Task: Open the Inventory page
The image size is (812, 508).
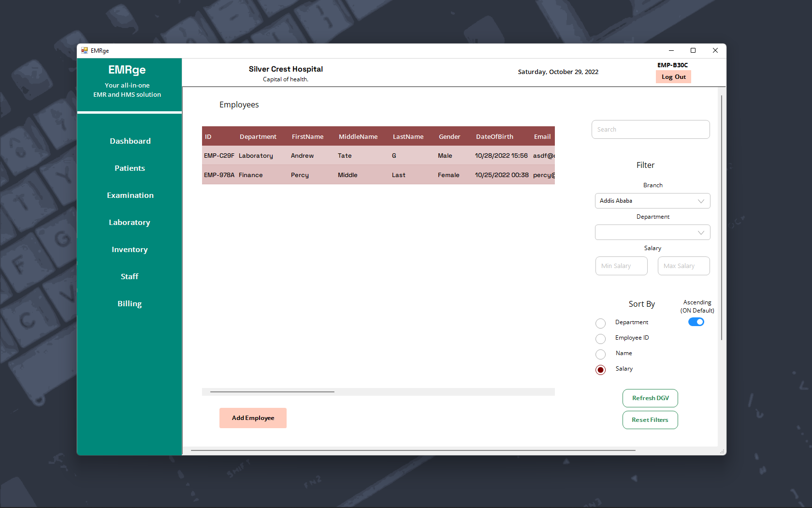Action: tap(130, 249)
